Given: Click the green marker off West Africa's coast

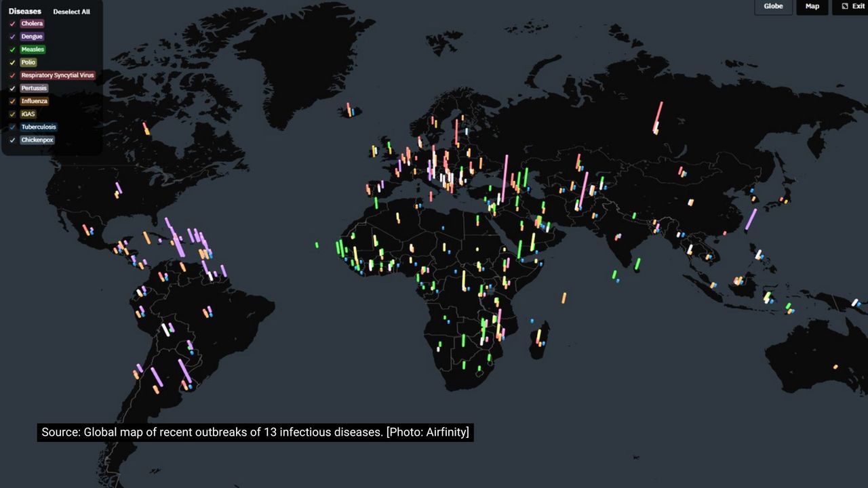Looking at the screenshot, I should [x=317, y=245].
